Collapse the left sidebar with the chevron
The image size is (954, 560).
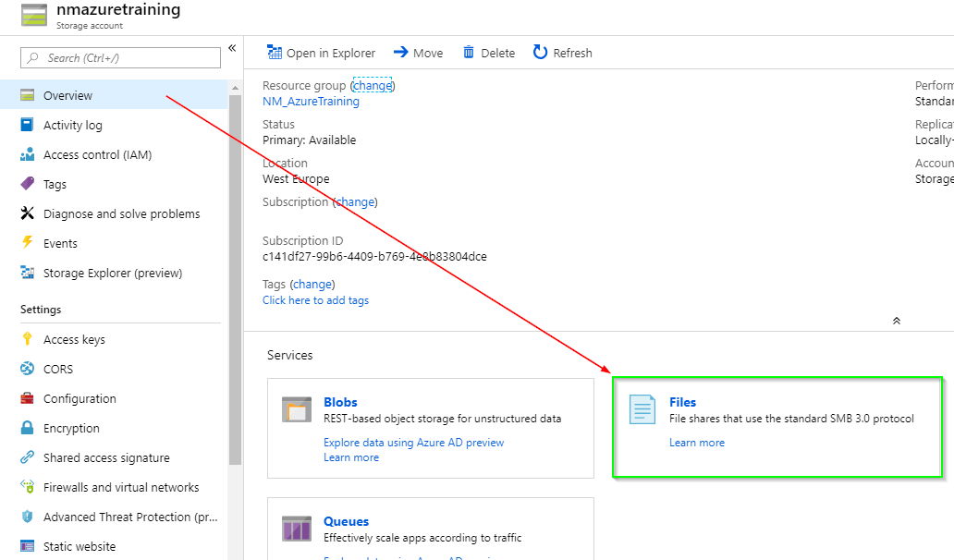(x=232, y=48)
